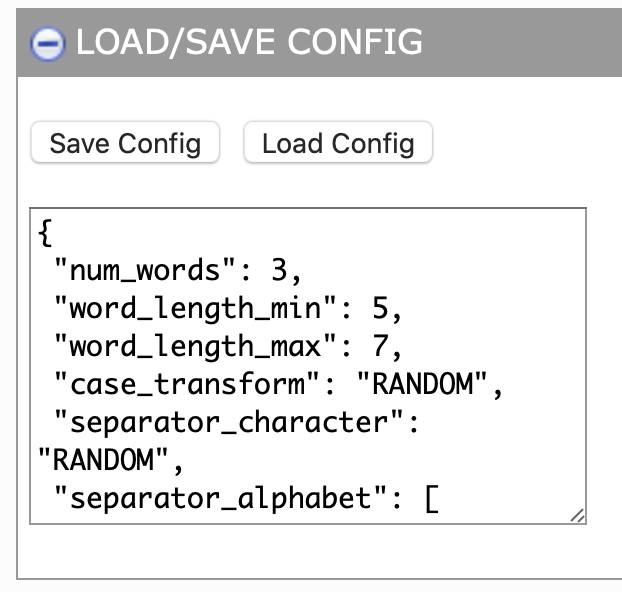This screenshot has height=592, width=622.
Task: Click the value 5 after word_length_min
Action: (x=379, y=309)
